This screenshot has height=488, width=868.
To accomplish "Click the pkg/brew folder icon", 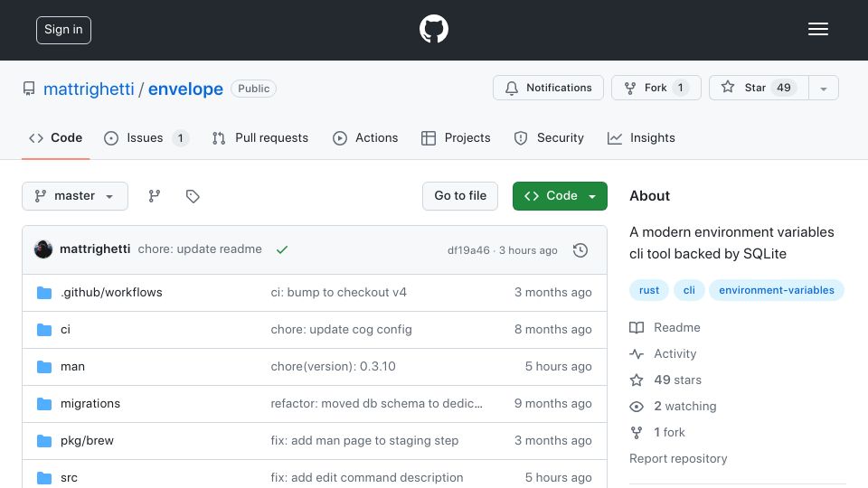I will 44,440.
